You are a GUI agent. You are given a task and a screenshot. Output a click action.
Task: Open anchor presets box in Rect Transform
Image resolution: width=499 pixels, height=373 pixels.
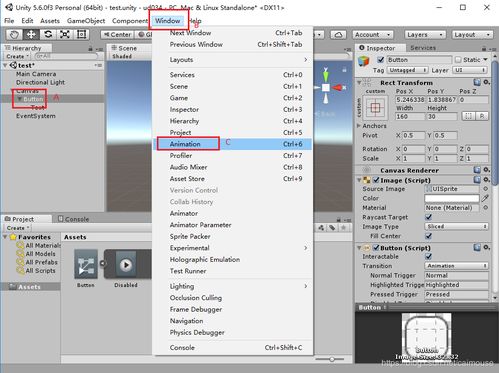pos(375,108)
